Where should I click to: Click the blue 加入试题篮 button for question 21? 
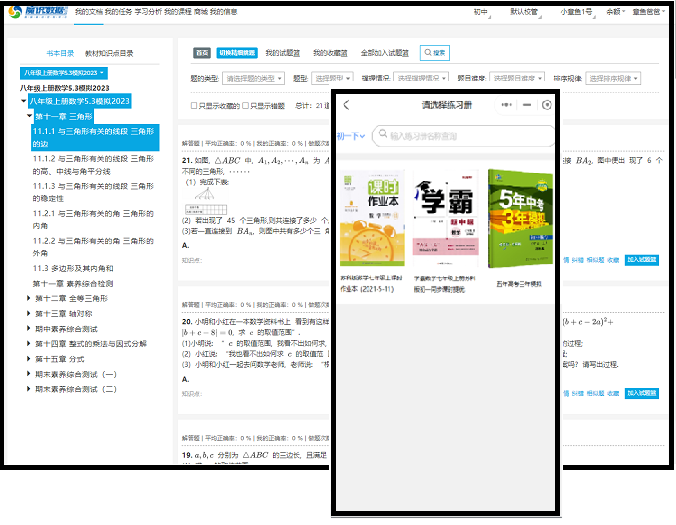pos(642,259)
